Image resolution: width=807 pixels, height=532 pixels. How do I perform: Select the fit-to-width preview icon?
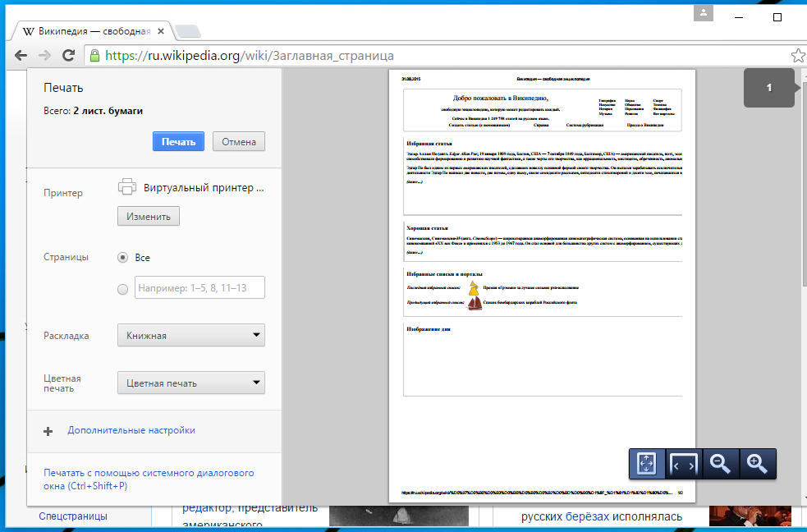click(683, 464)
